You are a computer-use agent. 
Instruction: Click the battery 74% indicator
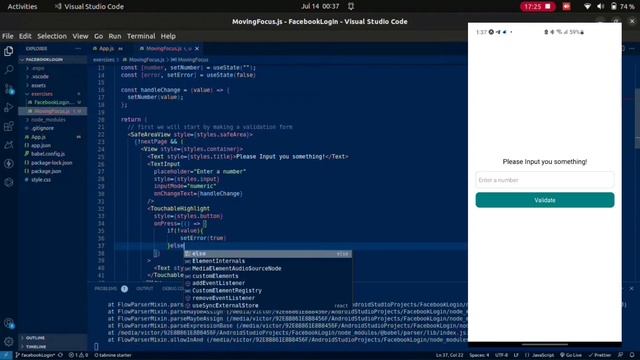622,7
